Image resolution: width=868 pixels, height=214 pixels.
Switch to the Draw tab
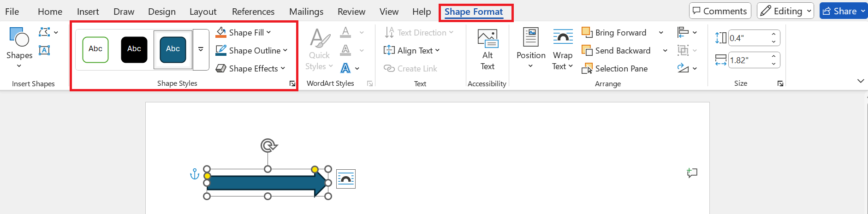pyautogui.click(x=124, y=12)
